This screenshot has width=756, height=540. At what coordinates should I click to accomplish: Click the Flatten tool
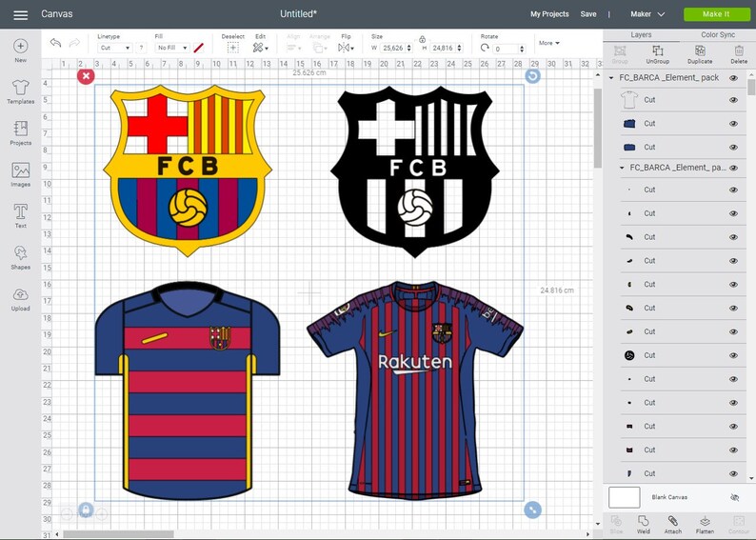pyautogui.click(x=705, y=525)
